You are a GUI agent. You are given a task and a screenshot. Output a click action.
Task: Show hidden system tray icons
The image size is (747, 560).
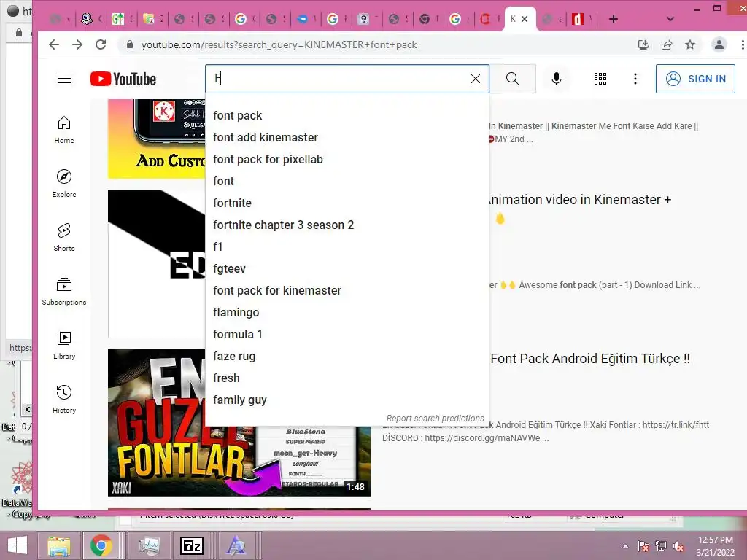click(x=625, y=546)
